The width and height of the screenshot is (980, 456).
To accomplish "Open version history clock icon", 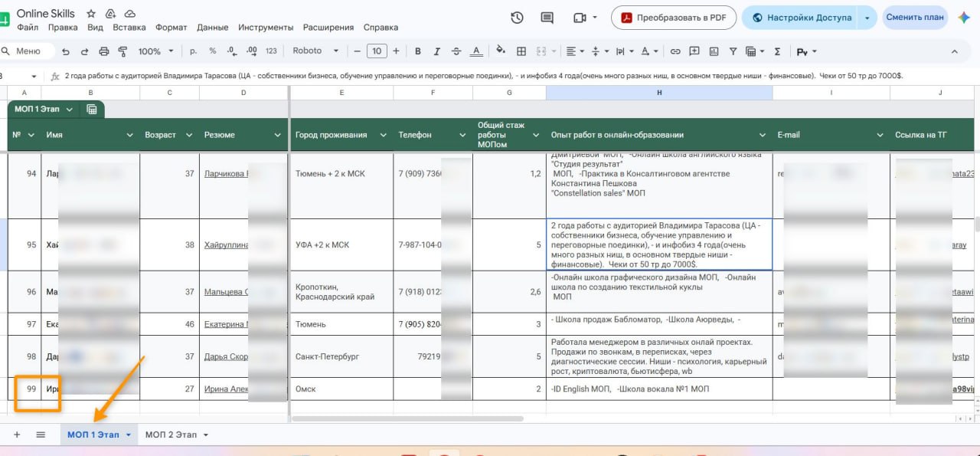I will point(517,18).
